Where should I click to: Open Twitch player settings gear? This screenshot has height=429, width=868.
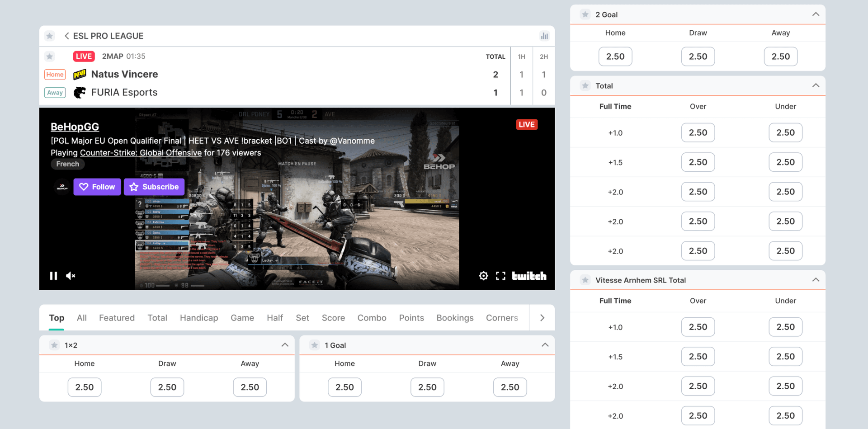click(x=483, y=276)
